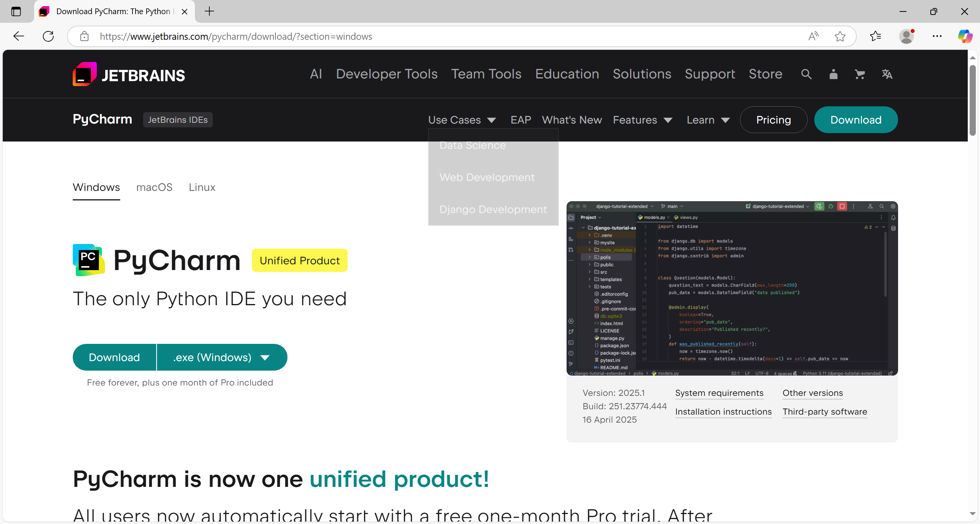The image size is (980, 524).
Task: Open the browser profile avatar
Action: [x=906, y=36]
